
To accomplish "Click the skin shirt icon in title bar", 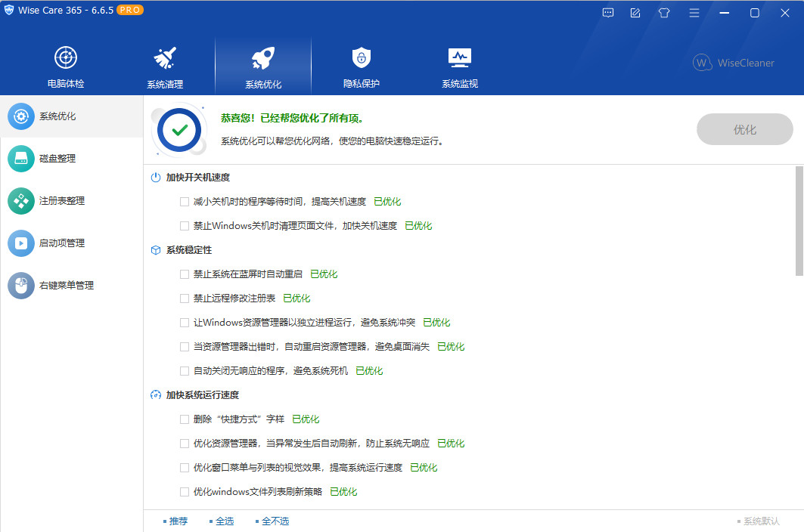I will [664, 13].
